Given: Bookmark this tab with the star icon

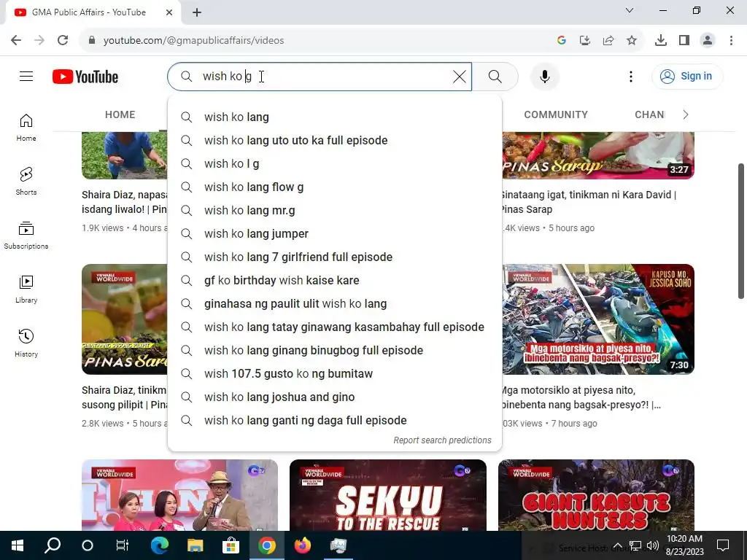Looking at the screenshot, I should (631, 40).
